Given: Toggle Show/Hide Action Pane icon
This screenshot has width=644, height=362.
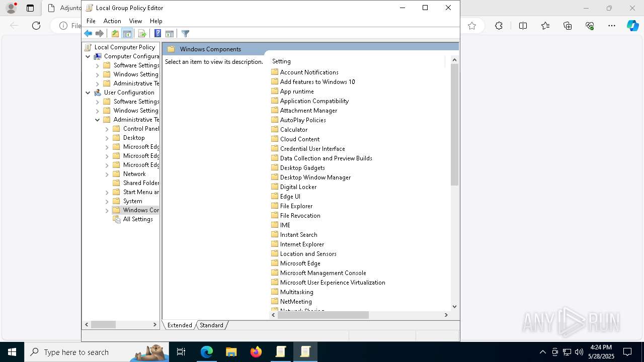Looking at the screenshot, I should click(170, 34).
